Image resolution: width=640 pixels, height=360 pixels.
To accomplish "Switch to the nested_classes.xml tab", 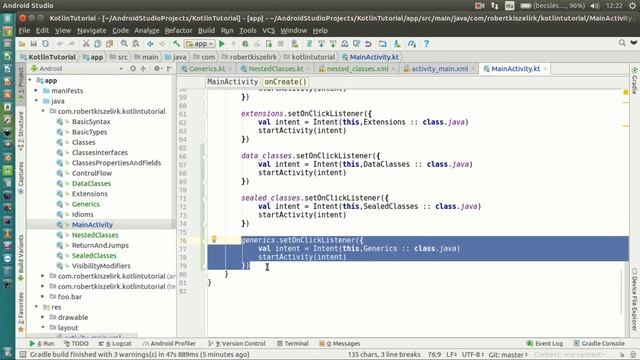I will (x=357, y=69).
